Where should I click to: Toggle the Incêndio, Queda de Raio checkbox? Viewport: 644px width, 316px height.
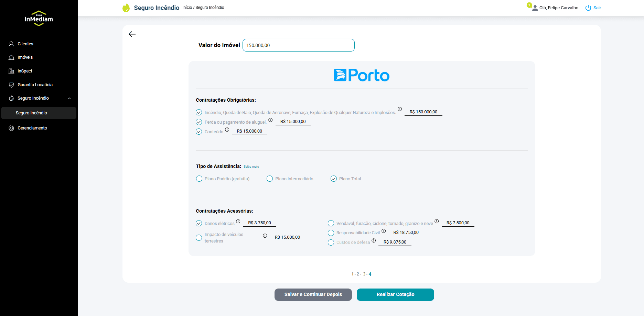199,112
